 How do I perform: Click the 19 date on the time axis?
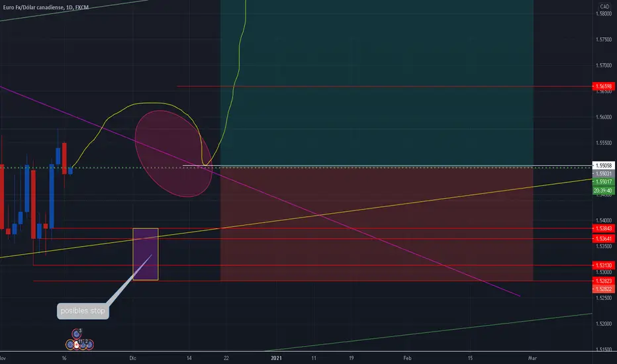point(351,358)
